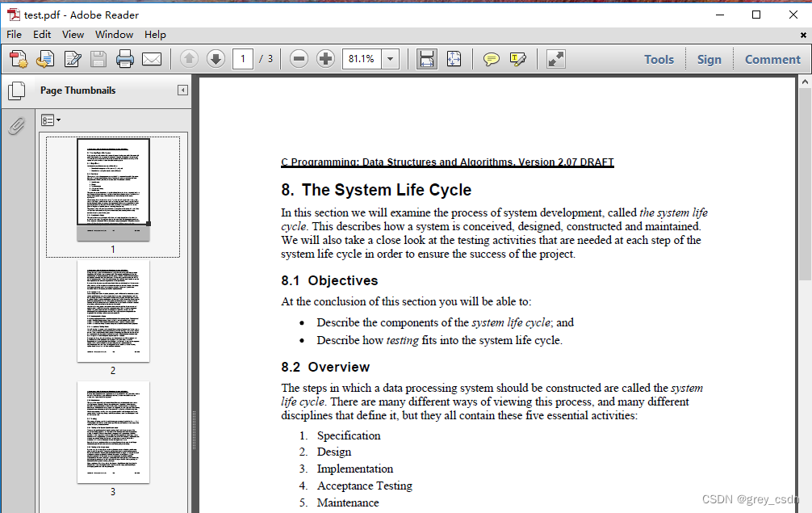Open the zoom percentage dropdown
812x513 pixels.
(390, 58)
